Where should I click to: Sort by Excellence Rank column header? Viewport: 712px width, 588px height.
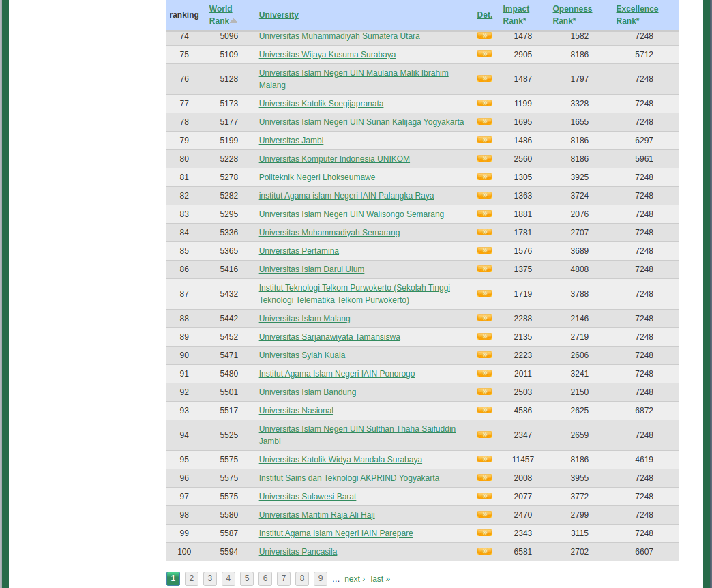click(x=636, y=15)
